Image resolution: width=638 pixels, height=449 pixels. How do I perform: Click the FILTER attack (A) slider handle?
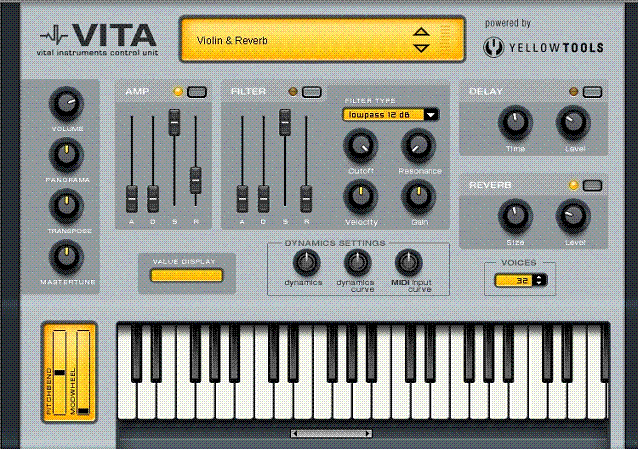click(x=242, y=199)
